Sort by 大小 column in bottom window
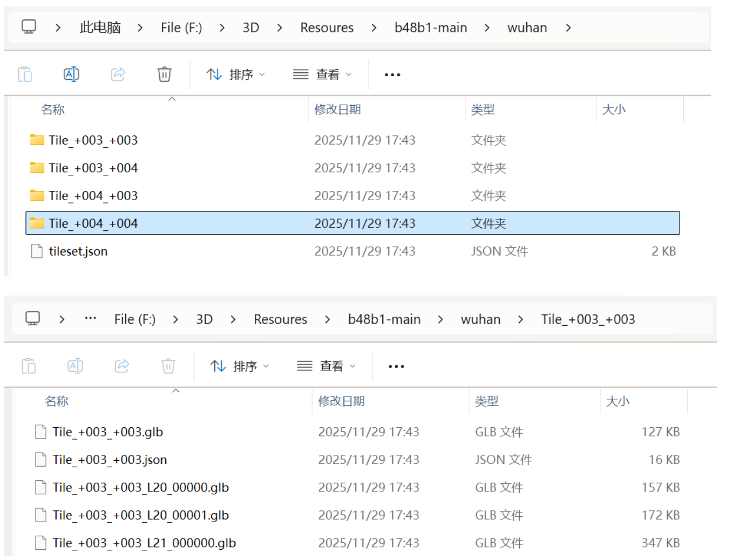The height and width of the screenshot is (560, 733). (618, 401)
